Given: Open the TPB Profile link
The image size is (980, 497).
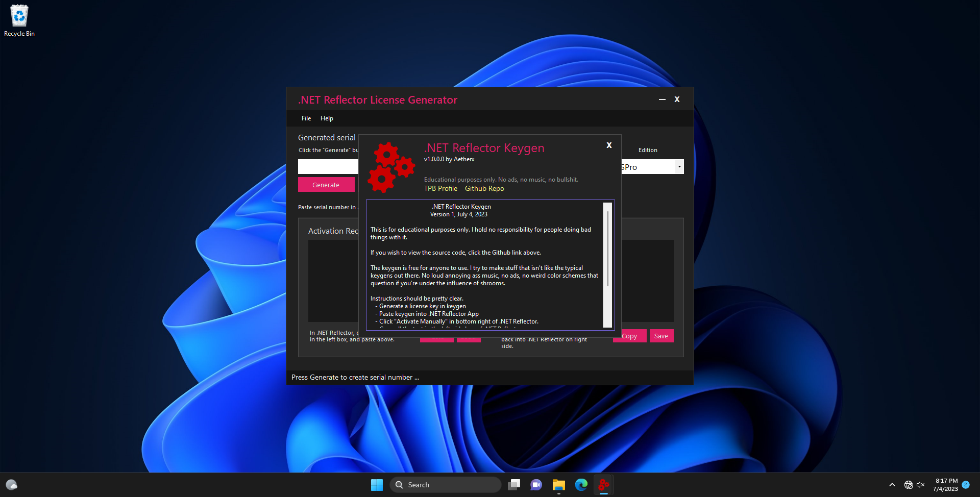Looking at the screenshot, I should (440, 189).
